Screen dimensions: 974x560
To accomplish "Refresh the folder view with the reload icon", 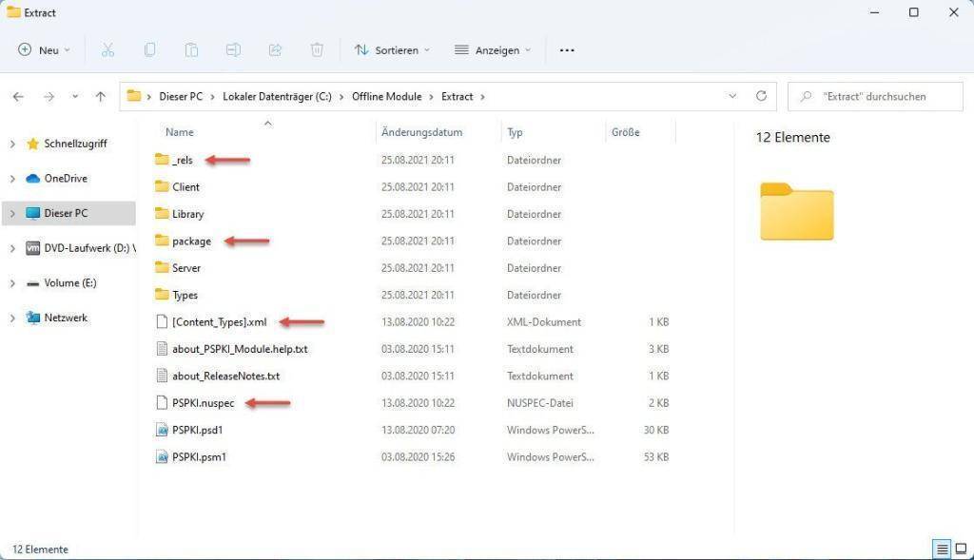I will 761,95.
